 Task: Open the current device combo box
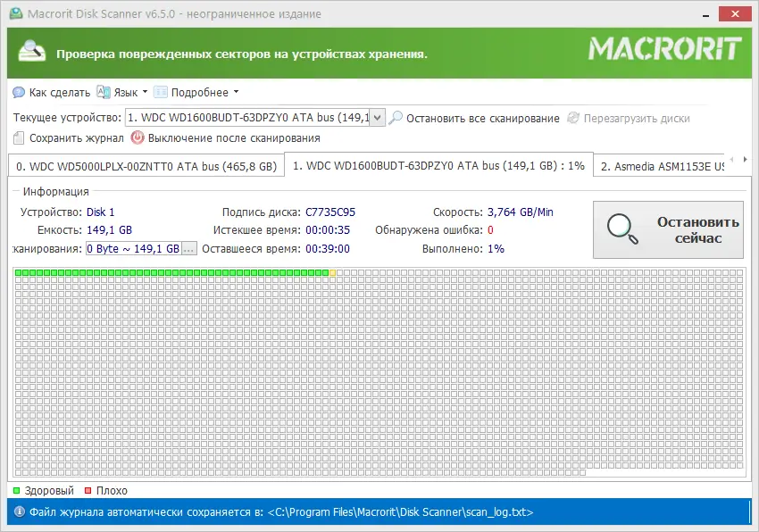pos(255,118)
